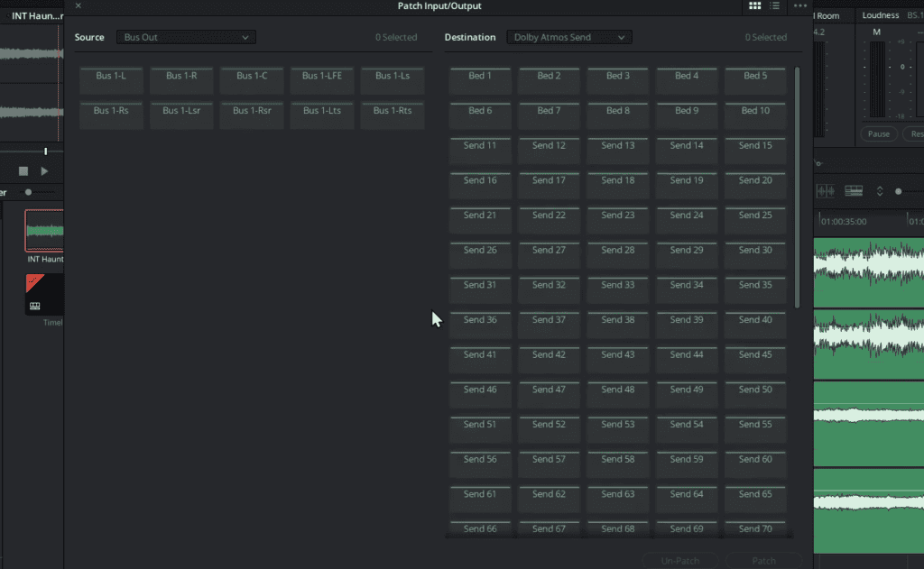Click the play button in the preview

tap(45, 171)
